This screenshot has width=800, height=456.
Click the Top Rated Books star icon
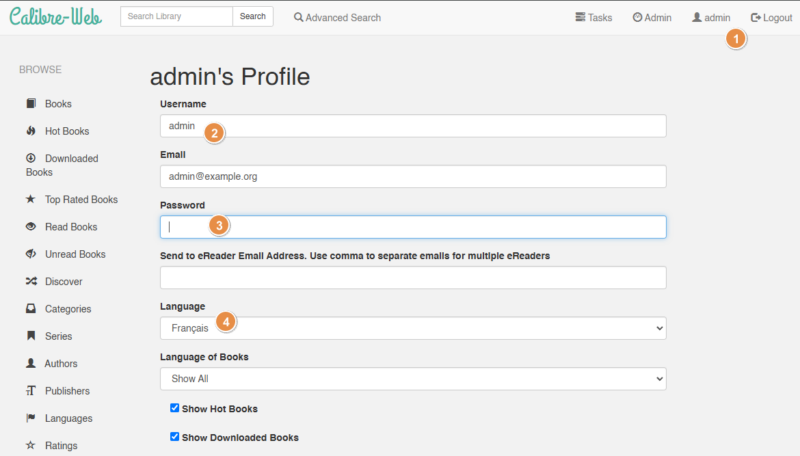(x=31, y=199)
